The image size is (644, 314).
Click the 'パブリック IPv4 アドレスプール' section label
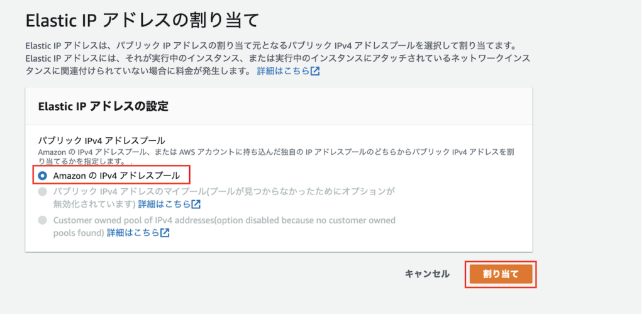point(102,140)
